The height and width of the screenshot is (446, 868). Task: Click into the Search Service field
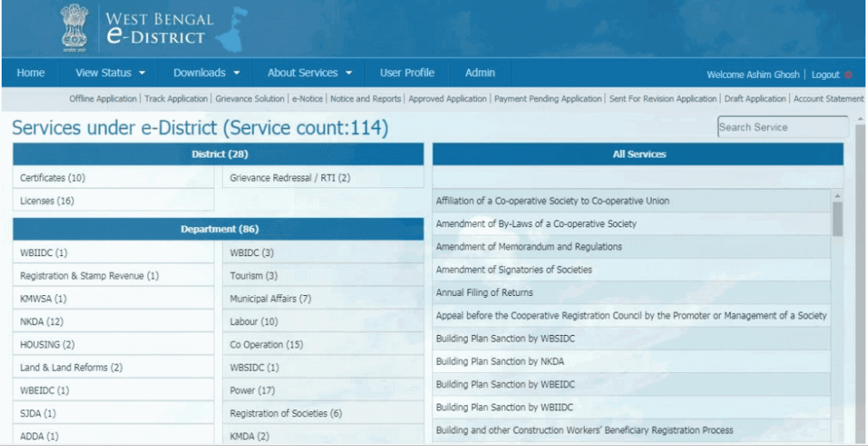(782, 127)
